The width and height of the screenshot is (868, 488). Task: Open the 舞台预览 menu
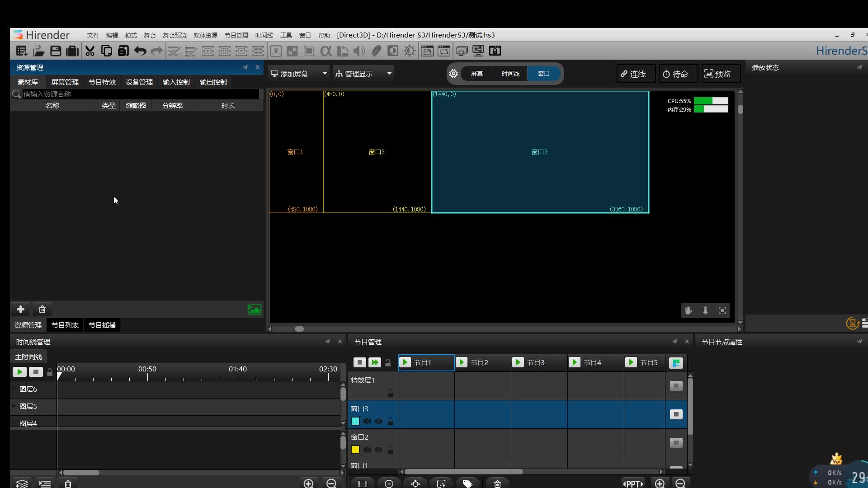175,35
